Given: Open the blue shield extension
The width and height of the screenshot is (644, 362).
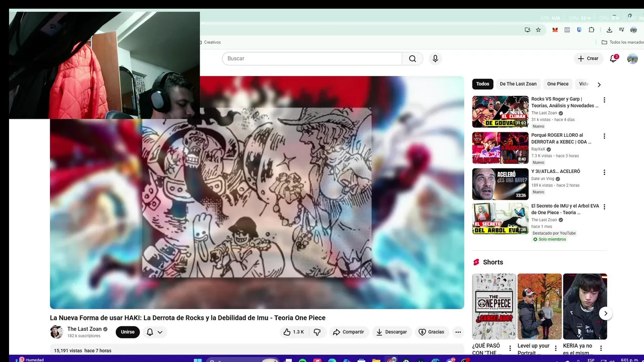Looking at the screenshot, I should [x=579, y=30].
